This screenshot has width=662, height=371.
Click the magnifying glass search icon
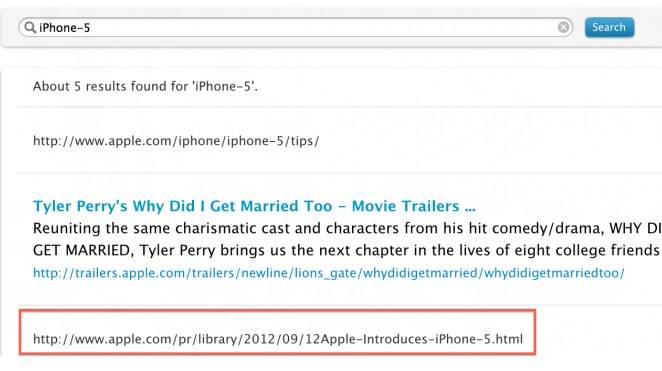tap(30, 27)
